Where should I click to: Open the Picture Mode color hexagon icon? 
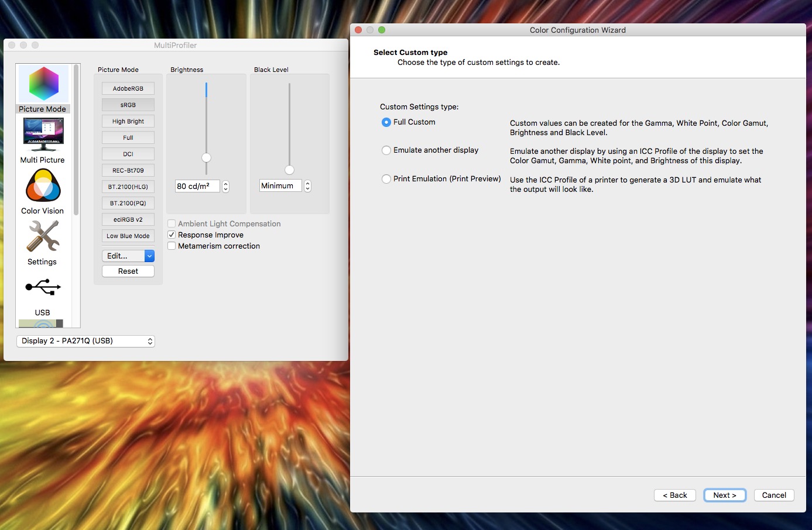(43, 84)
